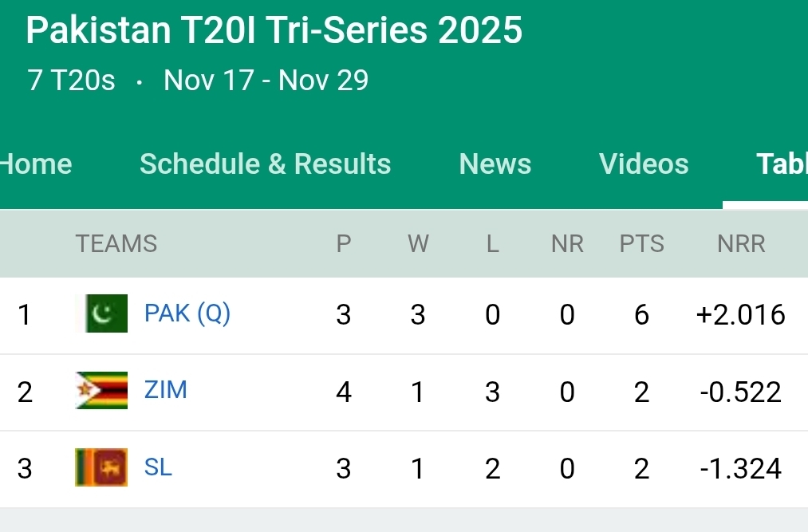Click the PTS column header
The width and height of the screenshot is (808, 532).
click(642, 243)
